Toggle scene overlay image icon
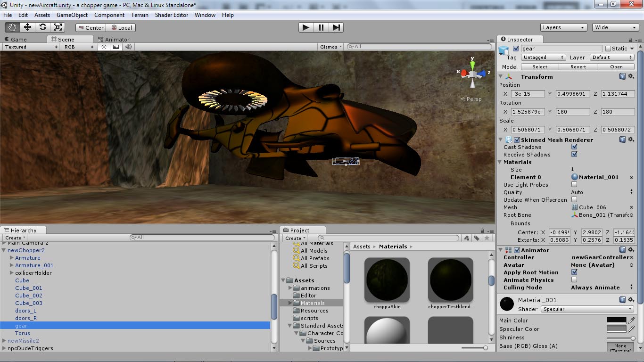 116,47
